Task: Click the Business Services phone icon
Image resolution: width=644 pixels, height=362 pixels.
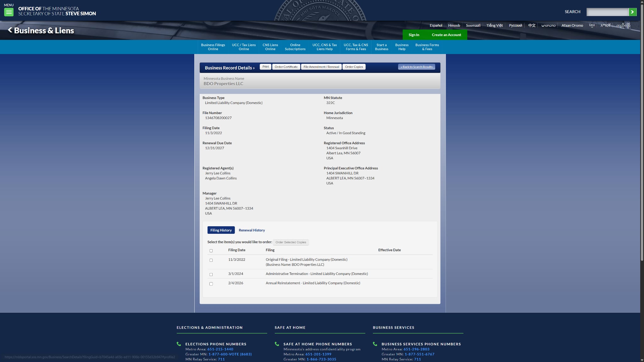Action: 375,344
